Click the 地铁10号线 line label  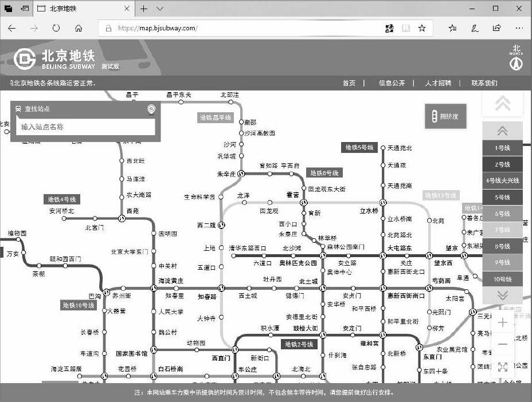pyautogui.click(x=79, y=305)
